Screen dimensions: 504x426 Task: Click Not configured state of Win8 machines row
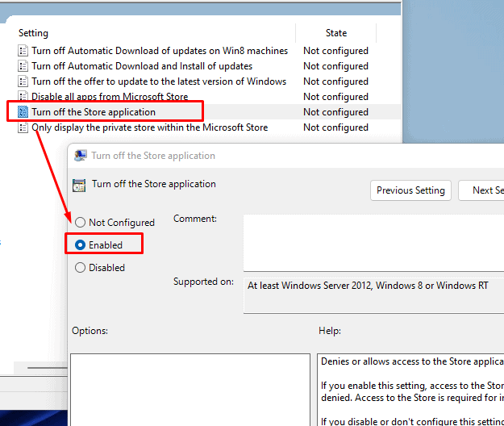[336, 51]
